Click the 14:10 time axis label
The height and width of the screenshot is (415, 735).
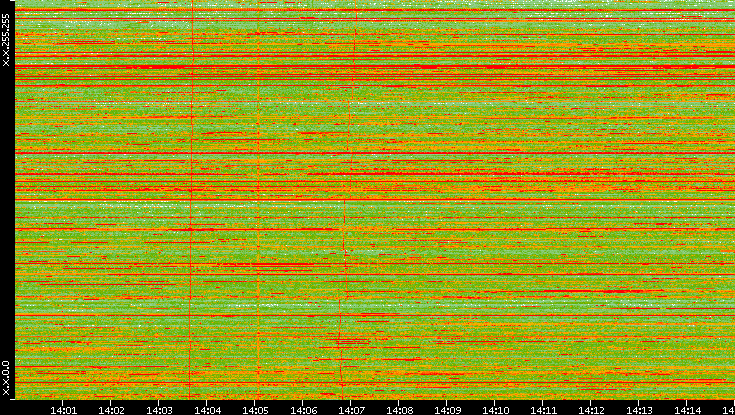pyautogui.click(x=495, y=410)
